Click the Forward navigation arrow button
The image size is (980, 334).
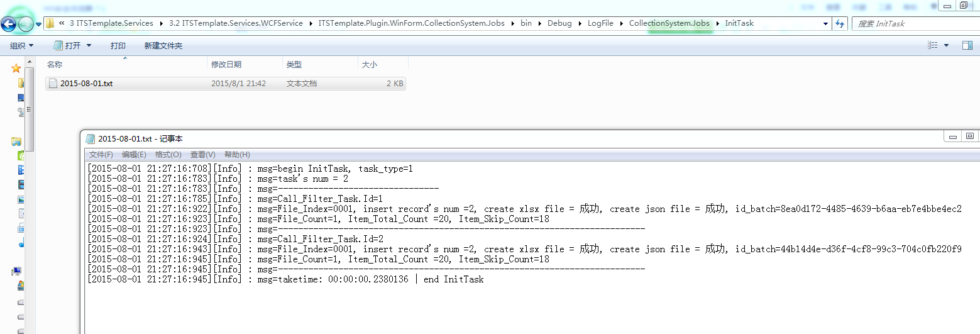point(26,25)
